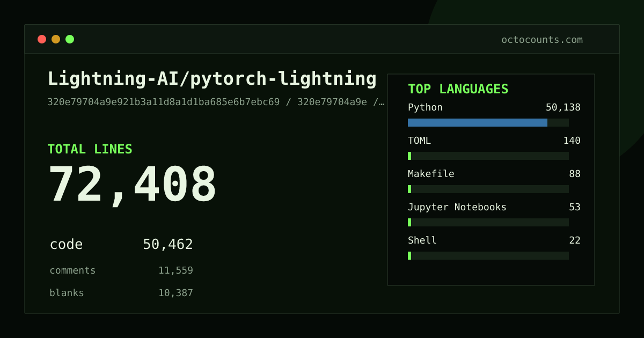Click the code row label
Image resolution: width=644 pixels, height=338 pixels.
pyautogui.click(x=66, y=245)
